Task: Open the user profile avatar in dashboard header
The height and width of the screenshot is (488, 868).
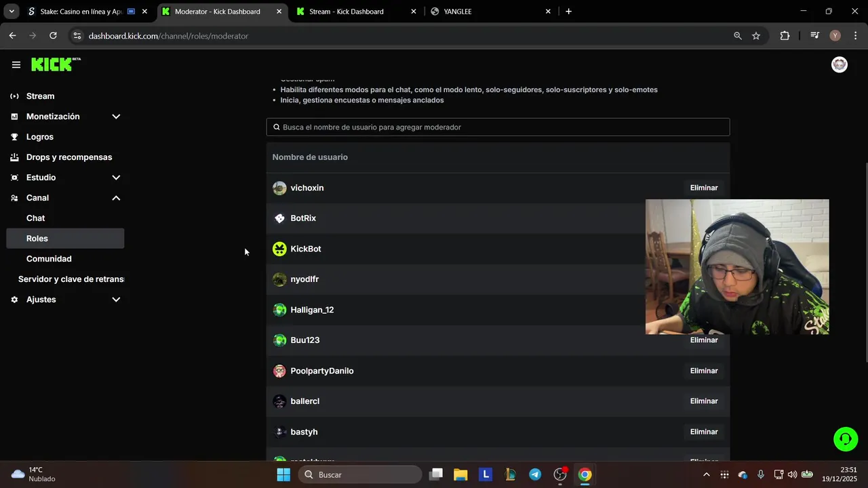Action: pos(840,64)
